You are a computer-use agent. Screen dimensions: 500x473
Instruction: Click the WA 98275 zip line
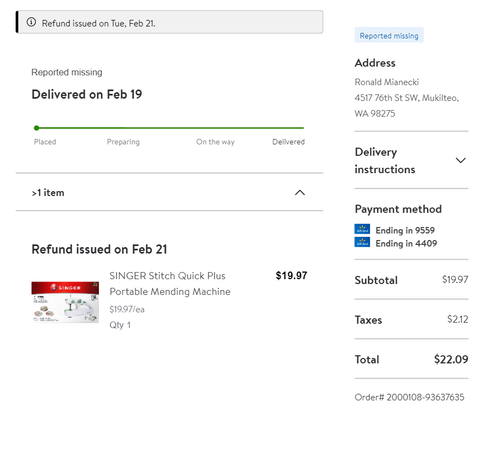(x=375, y=114)
